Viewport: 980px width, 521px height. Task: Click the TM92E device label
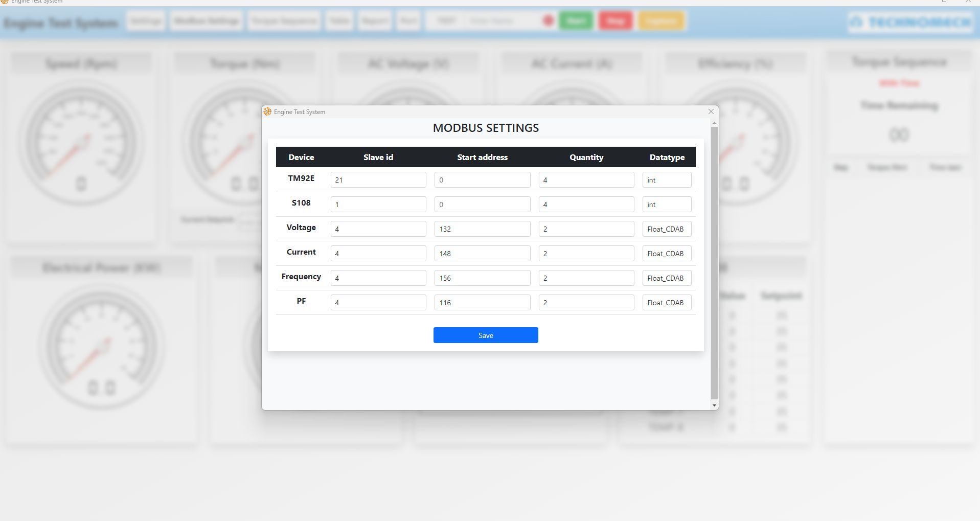[301, 178]
